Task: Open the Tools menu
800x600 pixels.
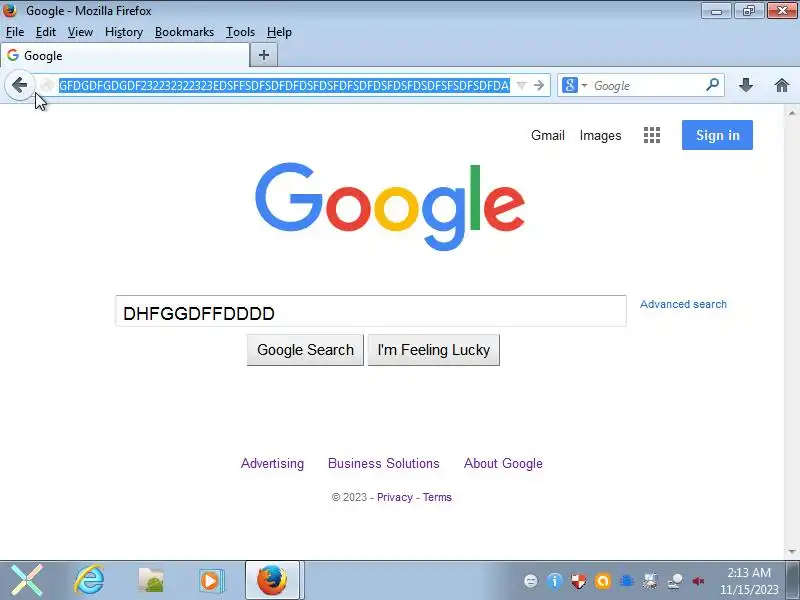Action: point(240,32)
